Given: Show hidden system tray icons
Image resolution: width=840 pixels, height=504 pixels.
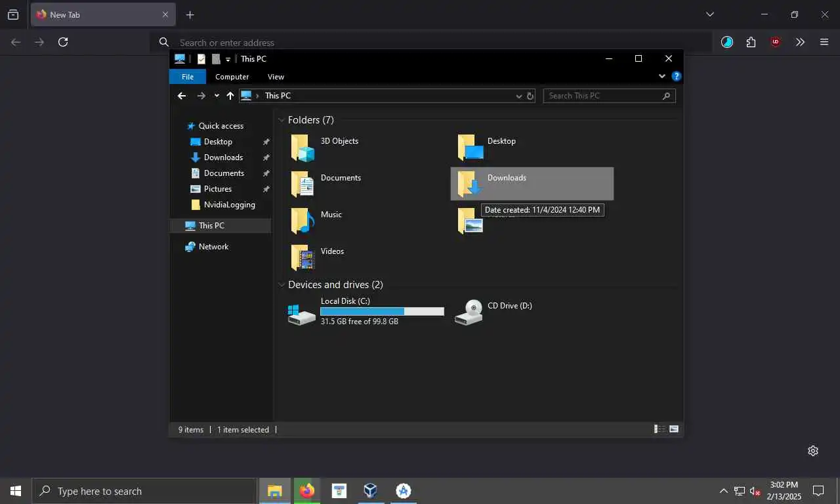Looking at the screenshot, I should point(724,491).
